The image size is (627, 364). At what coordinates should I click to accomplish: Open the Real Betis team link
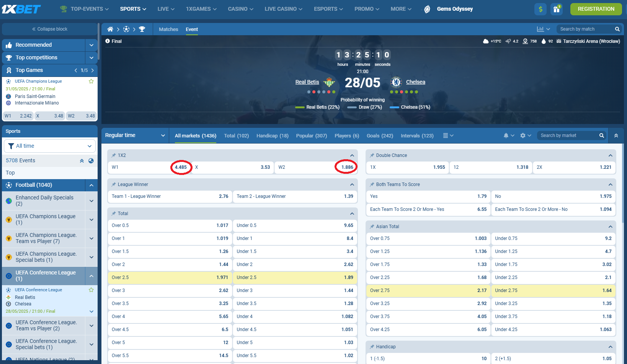pos(307,82)
